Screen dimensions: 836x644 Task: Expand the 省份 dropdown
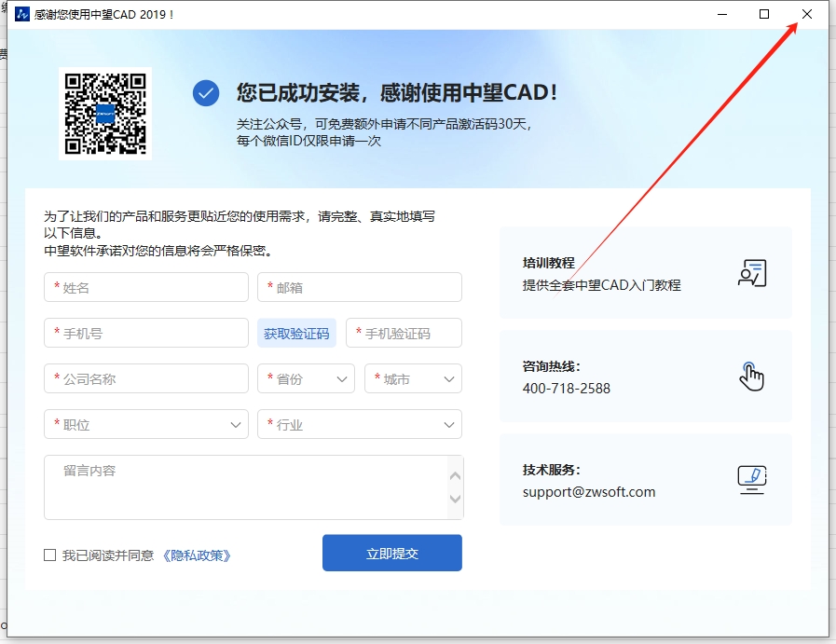pos(306,379)
